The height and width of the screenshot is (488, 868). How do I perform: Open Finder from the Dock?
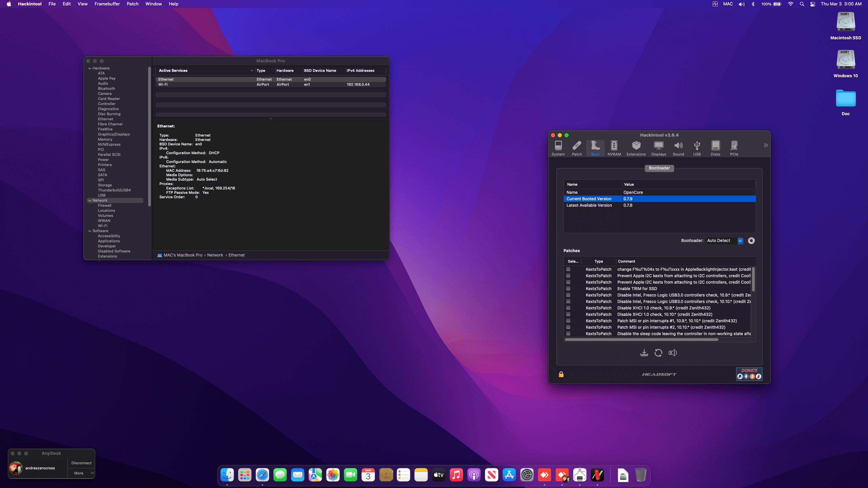click(227, 475)
